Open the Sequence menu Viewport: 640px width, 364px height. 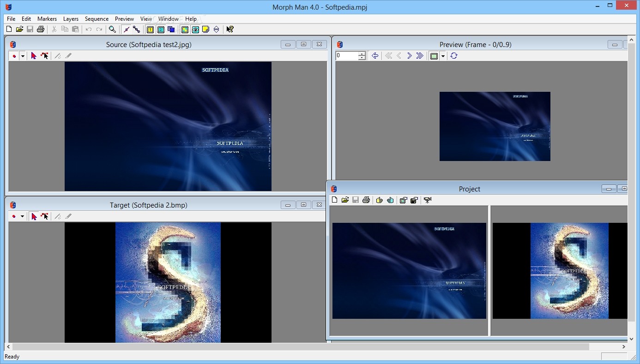click(x=97, y=19)
